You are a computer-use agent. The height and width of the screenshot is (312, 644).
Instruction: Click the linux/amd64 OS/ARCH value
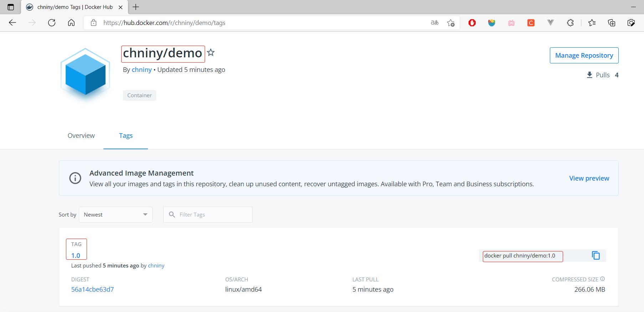[244, 289]
